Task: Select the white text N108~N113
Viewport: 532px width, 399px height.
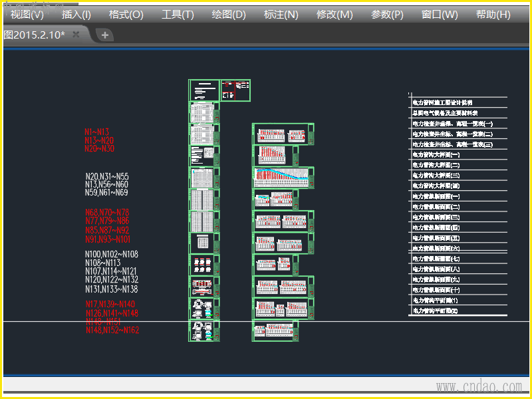Action: pyautogui.click(x=103, y=263)
